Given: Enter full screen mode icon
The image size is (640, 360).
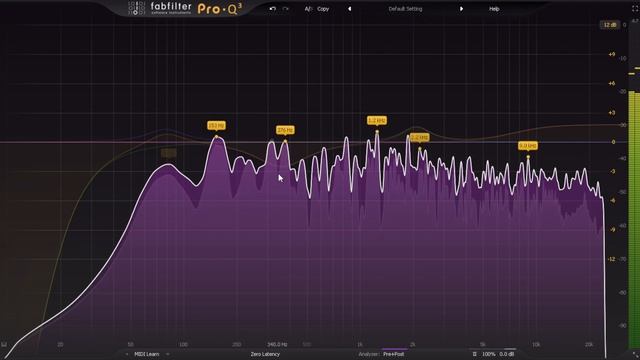Looking at the screenshot, I should pos(635,9).
